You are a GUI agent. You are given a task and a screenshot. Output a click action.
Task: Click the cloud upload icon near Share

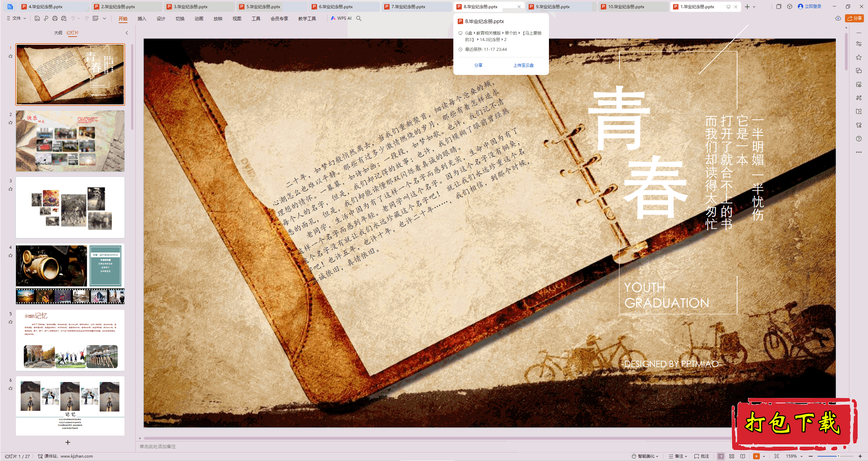(838, 18)
